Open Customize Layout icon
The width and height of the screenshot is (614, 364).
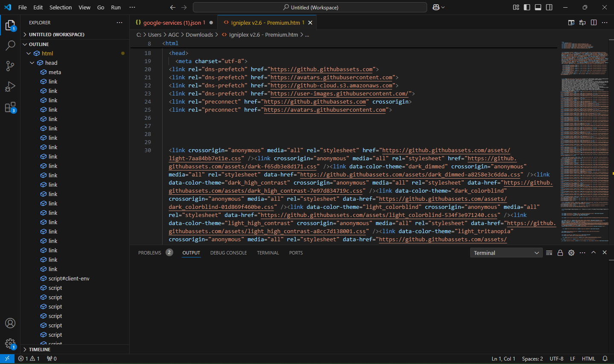[516, 7]
